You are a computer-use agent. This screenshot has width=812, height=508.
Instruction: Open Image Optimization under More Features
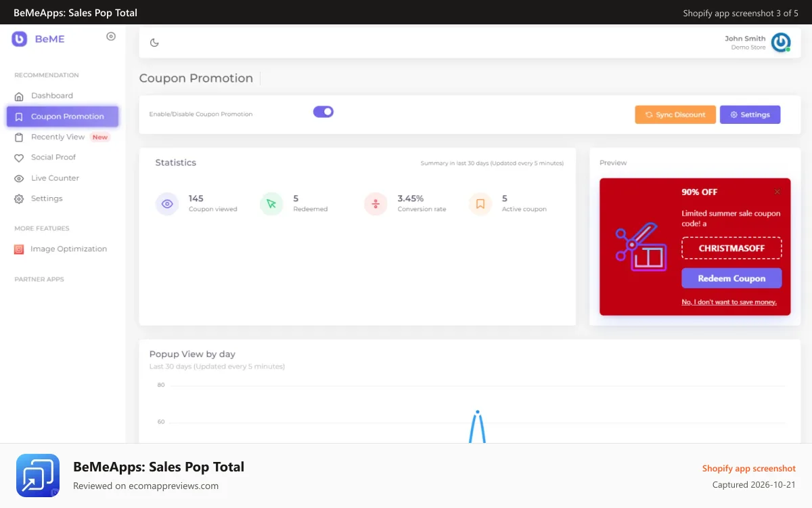62,249
